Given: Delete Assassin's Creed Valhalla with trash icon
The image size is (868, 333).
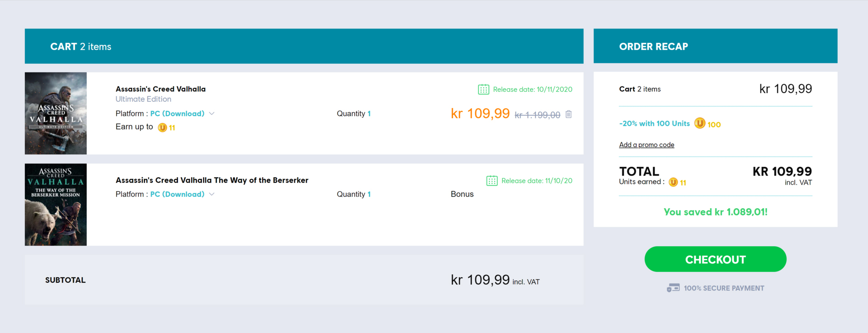Looking at the screenshot, I should (569, 114).
